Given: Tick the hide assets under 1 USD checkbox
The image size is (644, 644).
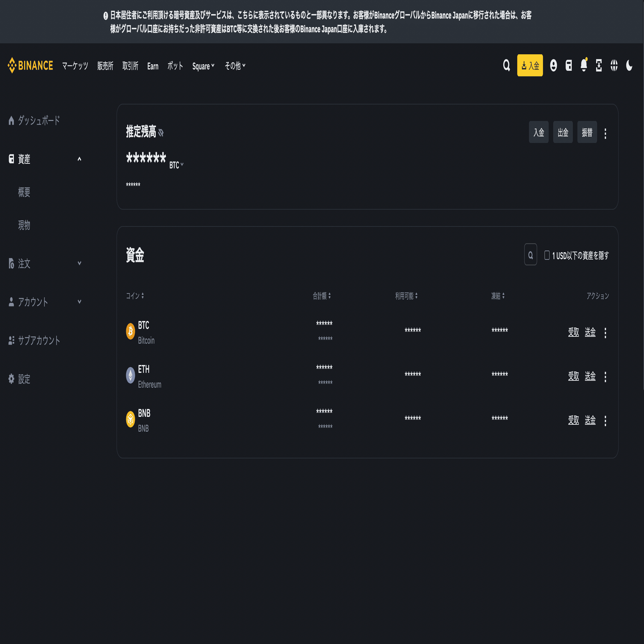Looking at the screenshot, I should (x=547, y=255).
